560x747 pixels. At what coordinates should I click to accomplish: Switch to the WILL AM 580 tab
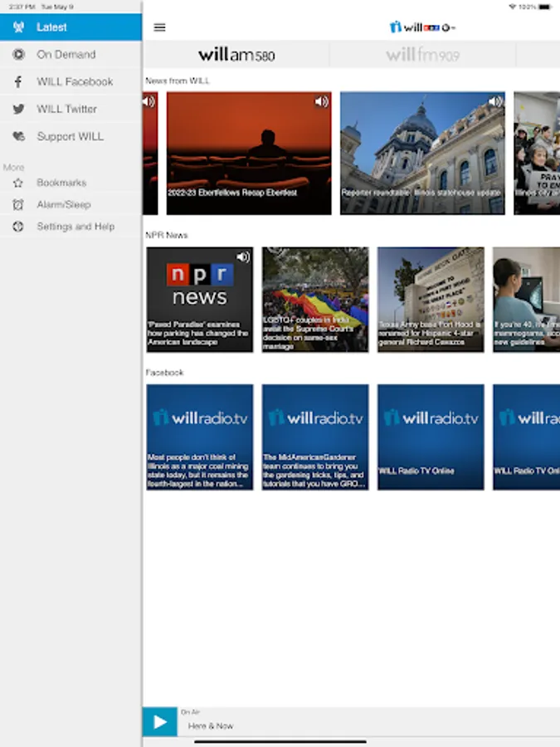[x=236, y=55]
